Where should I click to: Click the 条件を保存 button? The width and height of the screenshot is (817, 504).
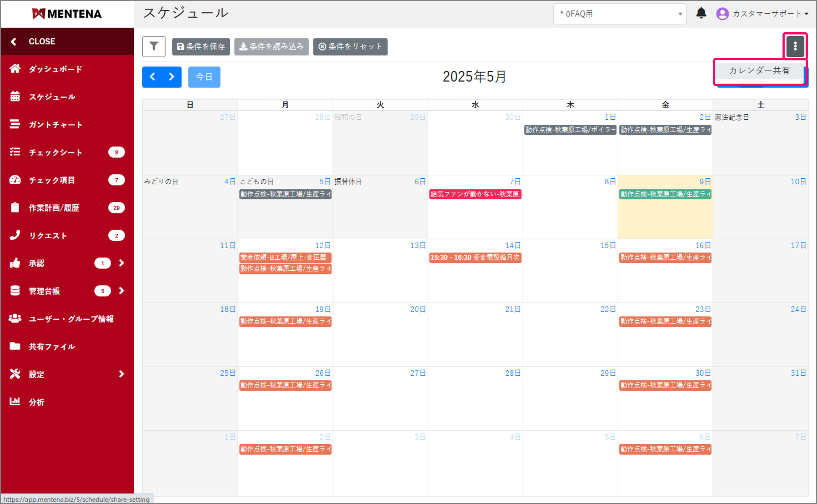click(201, 47)
